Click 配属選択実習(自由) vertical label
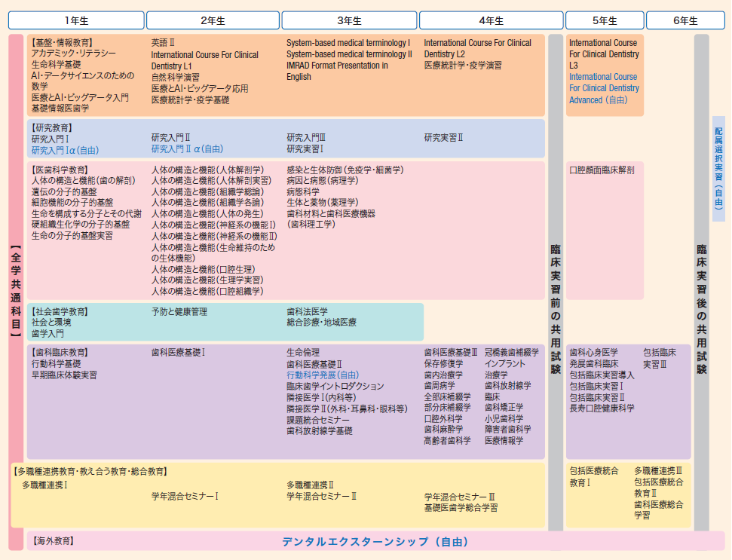The image size is (732, 560). (x=718, y=169)
